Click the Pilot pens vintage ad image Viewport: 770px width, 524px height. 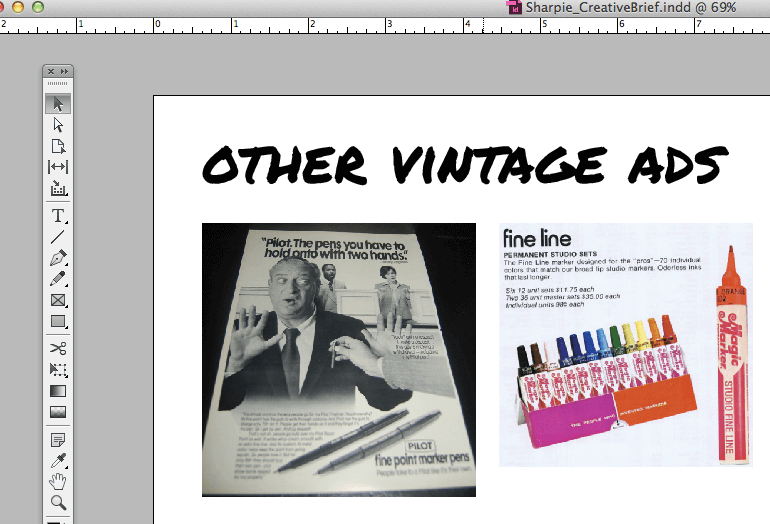tap(339, 359)
